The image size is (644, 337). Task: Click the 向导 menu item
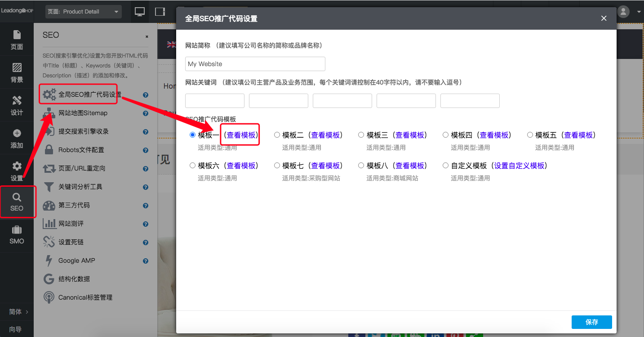coord(17,330)
